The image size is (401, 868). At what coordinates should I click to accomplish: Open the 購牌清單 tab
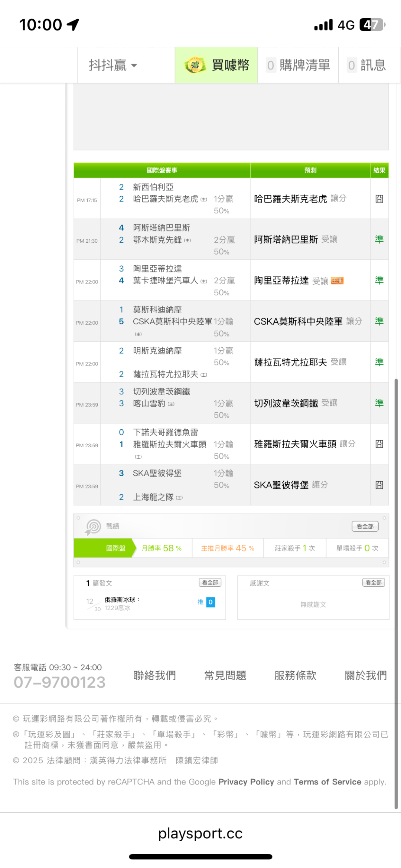pos(298,65)
